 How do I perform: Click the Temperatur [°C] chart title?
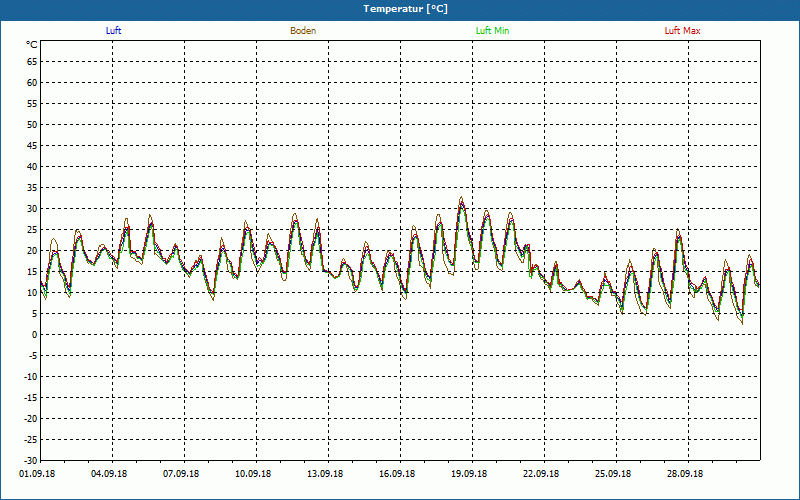click(406, 9)
